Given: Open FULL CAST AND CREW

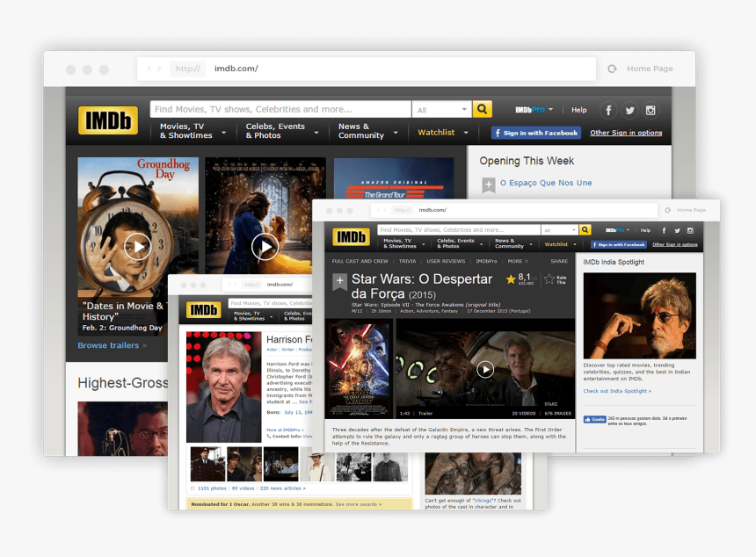Looking at the screenshot, I should tap(360, 261).
